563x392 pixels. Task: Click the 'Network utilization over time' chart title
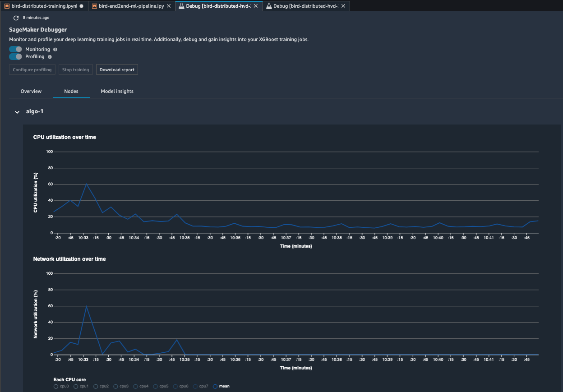pos(69,259)
